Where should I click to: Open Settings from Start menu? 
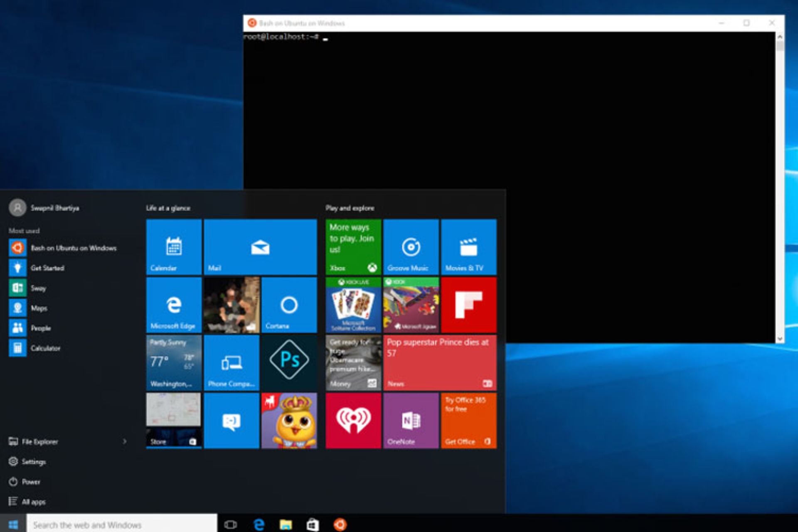click(x=27, y=461)
